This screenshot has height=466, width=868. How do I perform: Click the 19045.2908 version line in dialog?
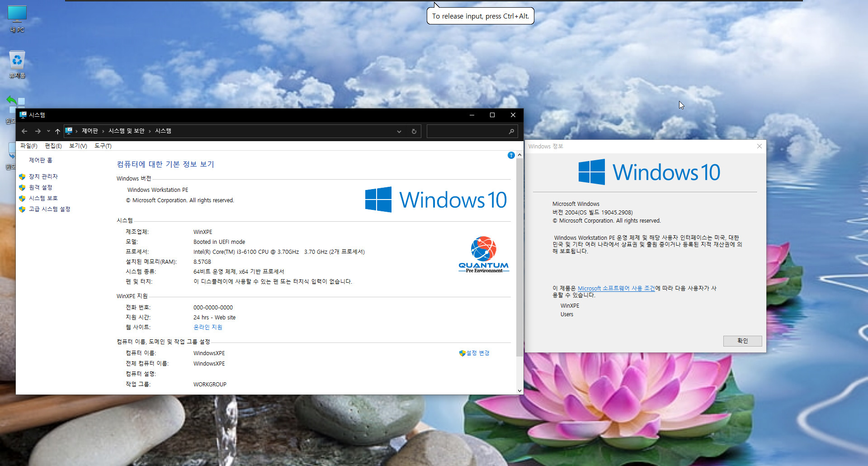coord(593,212)
